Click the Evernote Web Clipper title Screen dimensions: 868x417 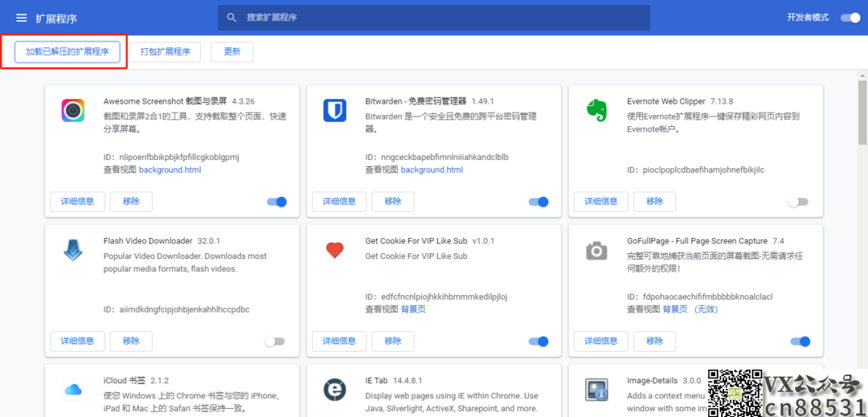(666, 101)
